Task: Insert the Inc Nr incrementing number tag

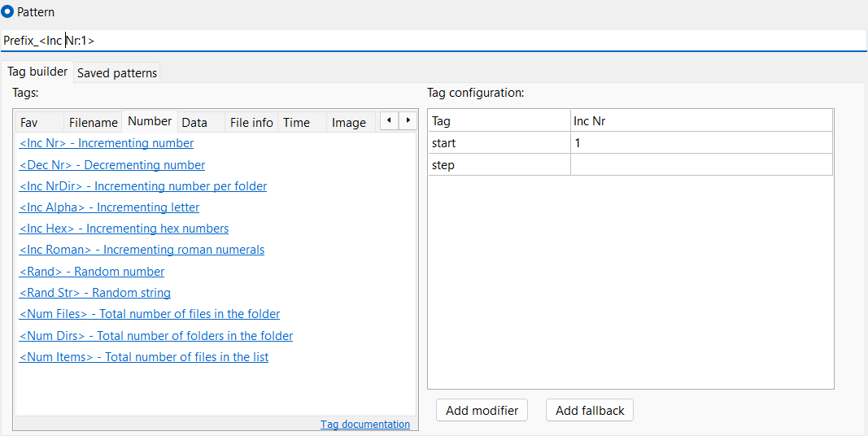Action: [x=107, y=143]
